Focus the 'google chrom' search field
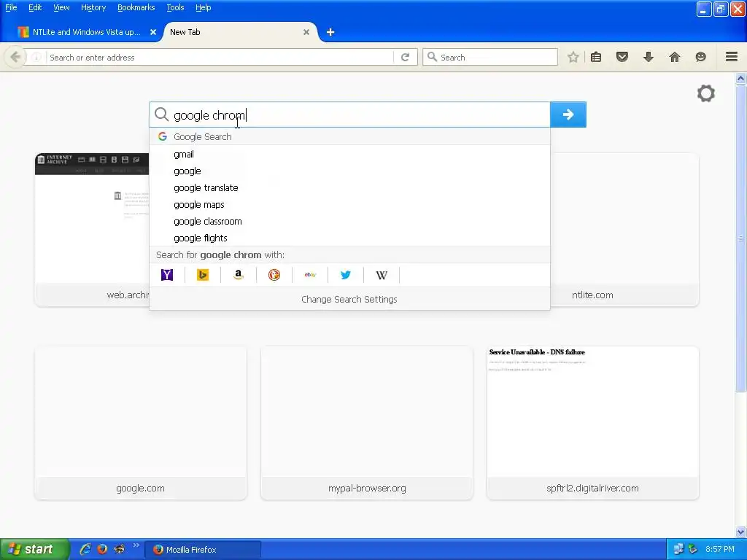Screen dimensions: 747x560 coord(349,114)
